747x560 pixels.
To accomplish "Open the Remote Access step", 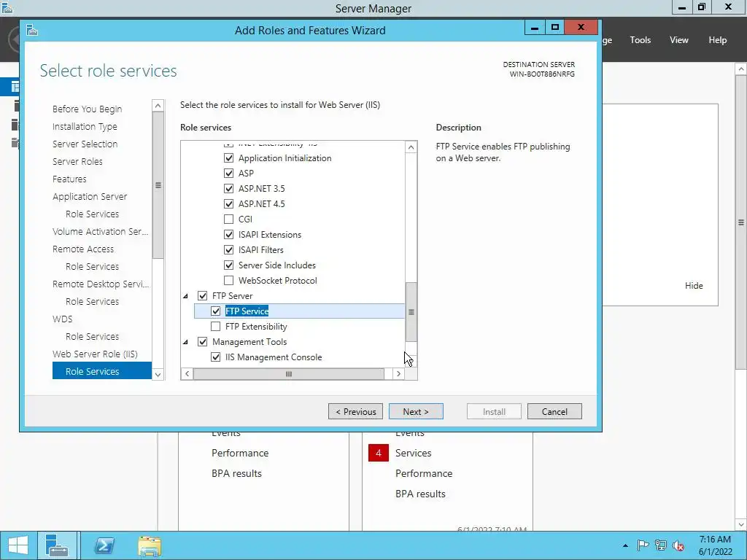I will (x=83, y=249).
